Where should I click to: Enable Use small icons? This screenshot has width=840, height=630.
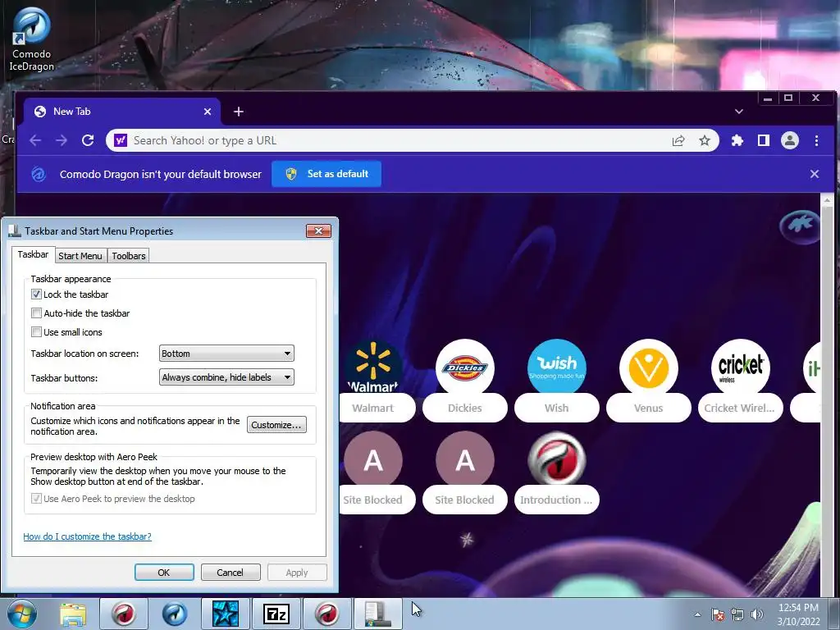(x=36, y=332)
